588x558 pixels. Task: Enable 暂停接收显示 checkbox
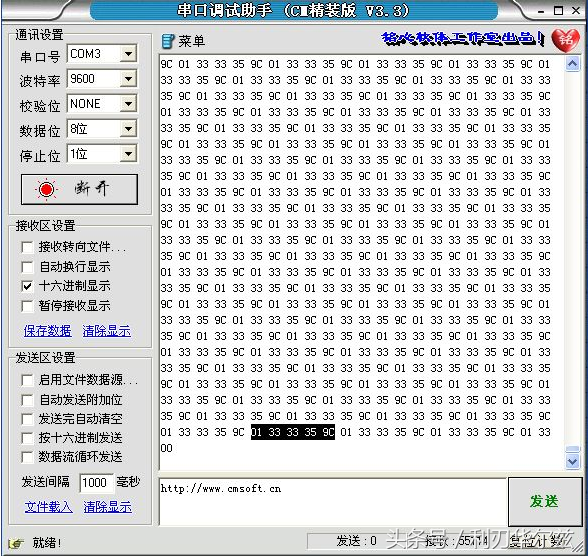[27, 306]
